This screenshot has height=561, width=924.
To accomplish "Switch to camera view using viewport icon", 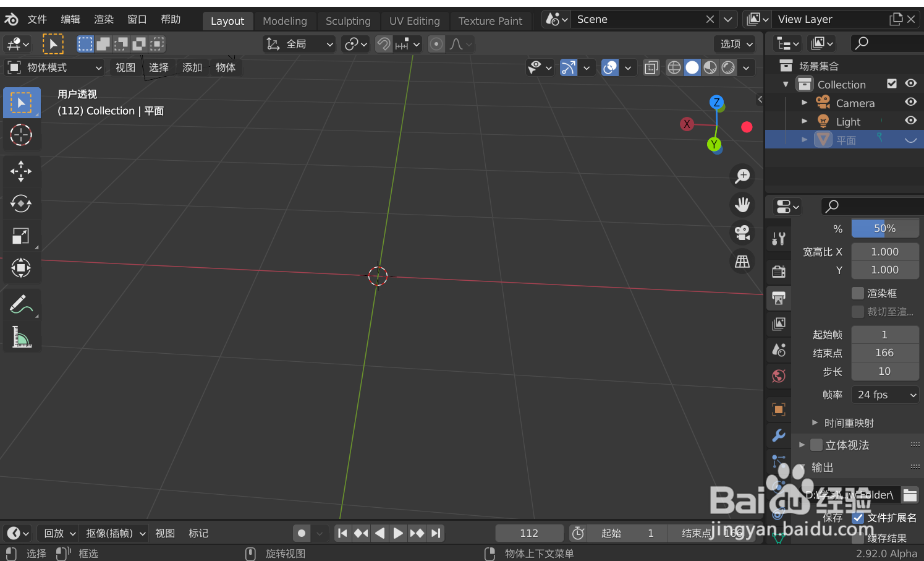I will (x=742, y=233).
